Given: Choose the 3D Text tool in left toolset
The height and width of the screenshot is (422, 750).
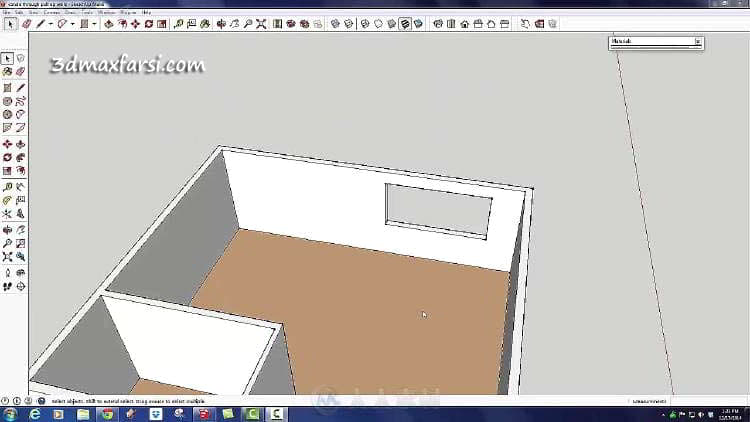Looking at the screenshot, I should pyautogui.click(x=21, y=214).
